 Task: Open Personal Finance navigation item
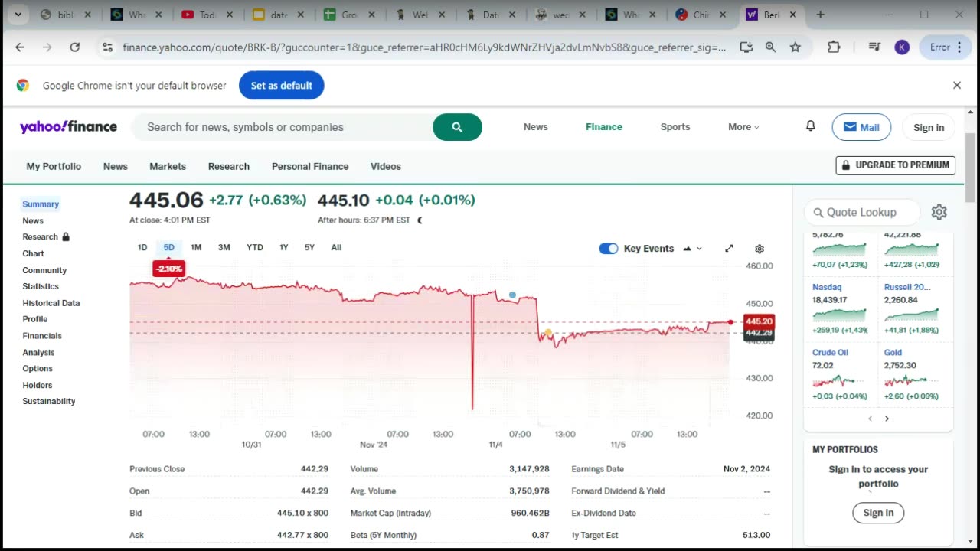click(310, 166)
